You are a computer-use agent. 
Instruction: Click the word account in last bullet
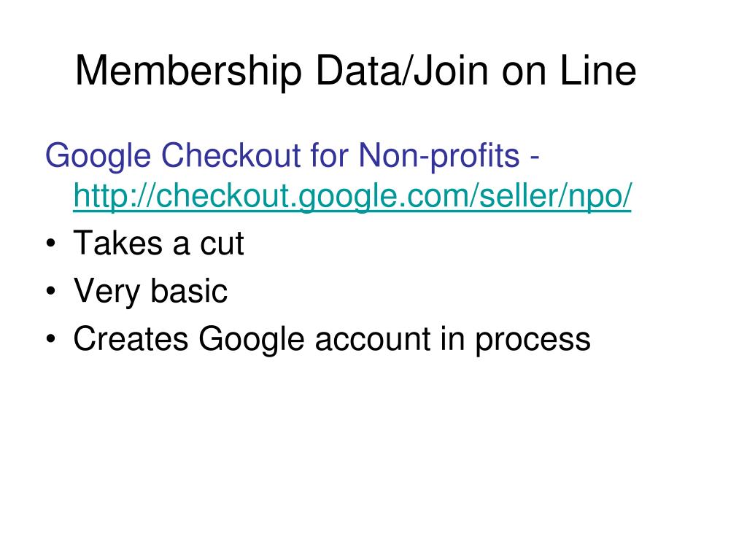[373, 340]
